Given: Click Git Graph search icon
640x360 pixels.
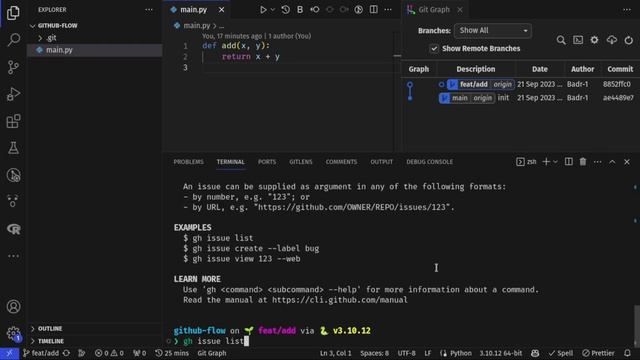Looking at the screenshot, I should point(561,40).
